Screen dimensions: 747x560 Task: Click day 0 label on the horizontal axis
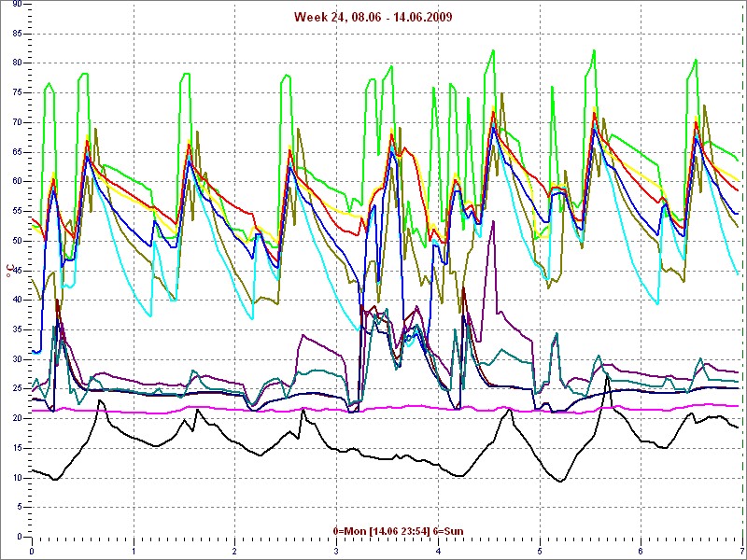pos(32,552)
